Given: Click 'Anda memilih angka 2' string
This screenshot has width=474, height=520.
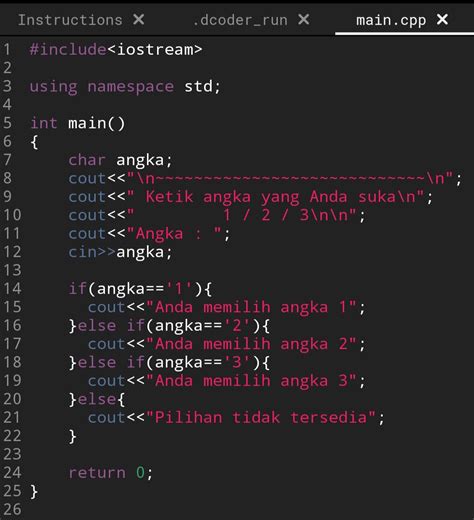Looking at the screenshot, I should coord(251,344).
